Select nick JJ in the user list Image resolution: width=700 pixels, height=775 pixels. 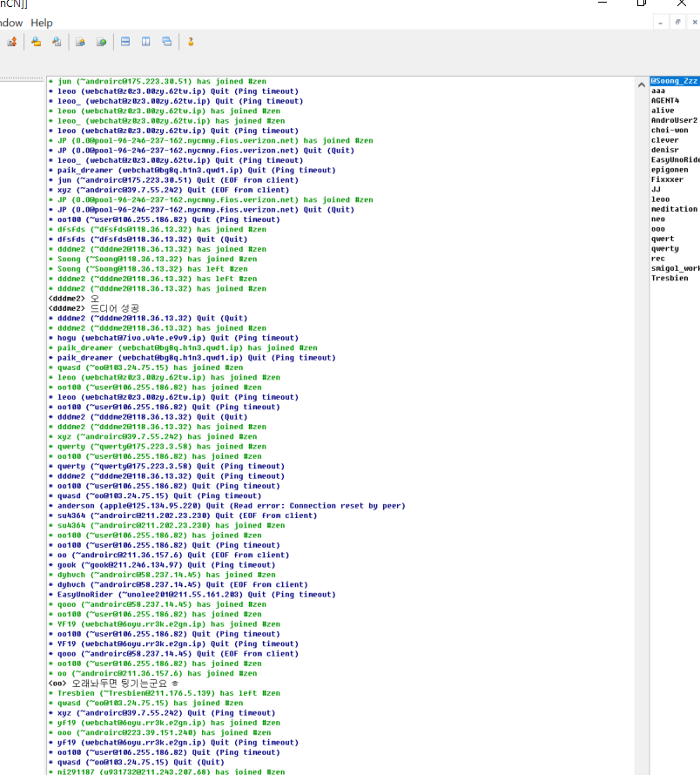pos(656,189)
